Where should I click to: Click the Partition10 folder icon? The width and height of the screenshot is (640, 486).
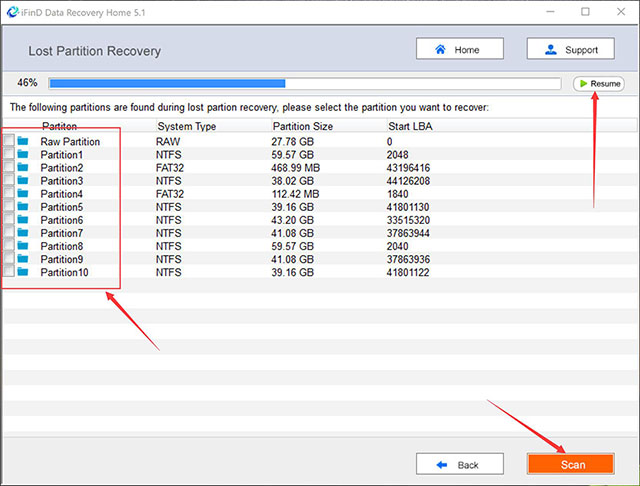[x=23, y=272]
